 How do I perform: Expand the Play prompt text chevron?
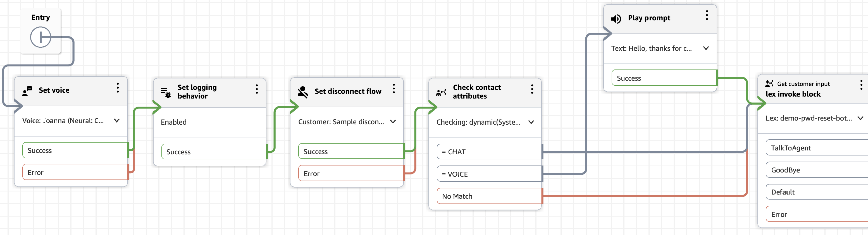(x=706, y=48)
